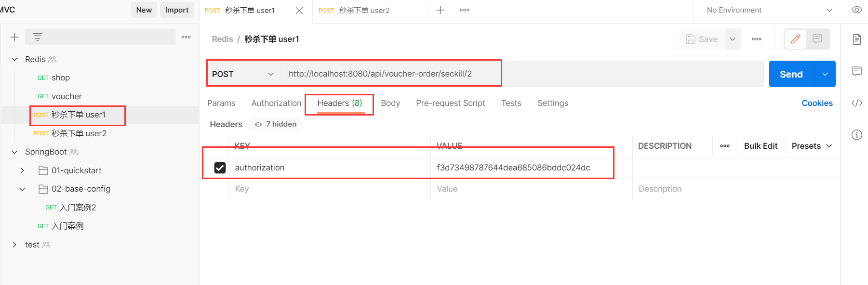Open the Send button dropdown arrow
The width and height of the screenshot is (868, 285).
(825, 74)
